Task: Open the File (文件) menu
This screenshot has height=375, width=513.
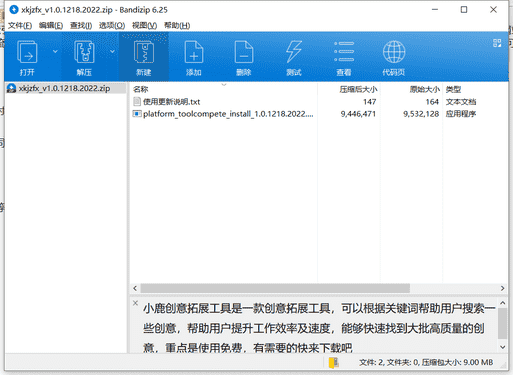Action: point(20,25)
